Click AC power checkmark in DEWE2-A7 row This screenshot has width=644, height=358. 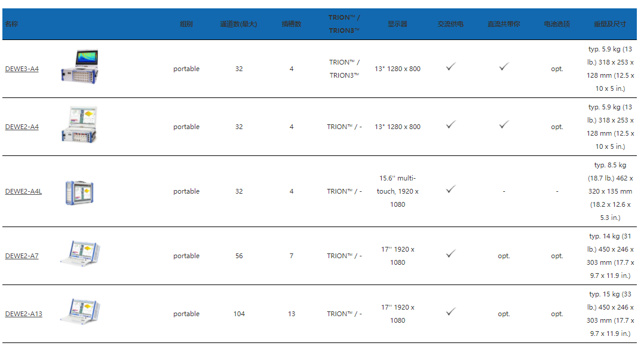click(451, 253)
